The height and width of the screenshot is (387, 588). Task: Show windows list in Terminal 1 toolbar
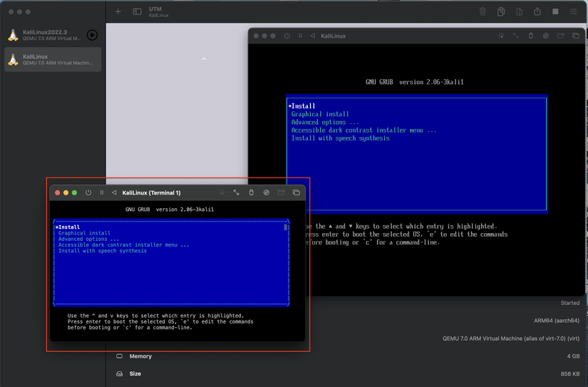296,192
